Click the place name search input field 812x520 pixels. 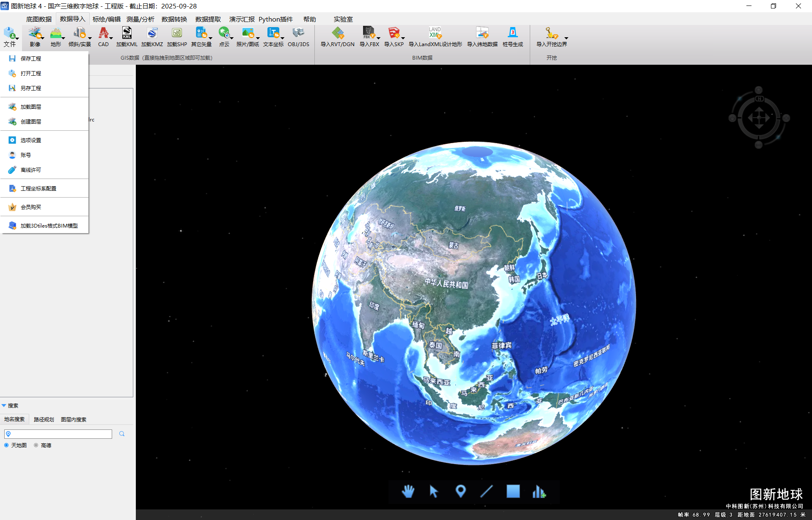[x=58, y=434]
